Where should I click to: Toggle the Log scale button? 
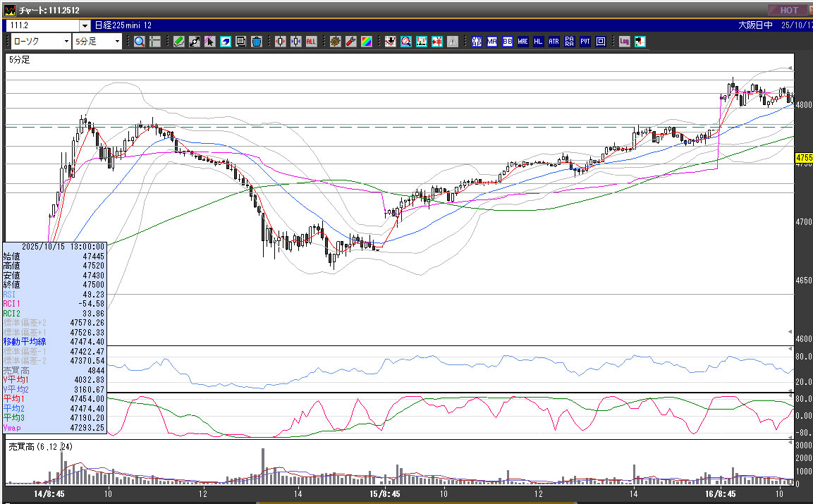point(624,42)
